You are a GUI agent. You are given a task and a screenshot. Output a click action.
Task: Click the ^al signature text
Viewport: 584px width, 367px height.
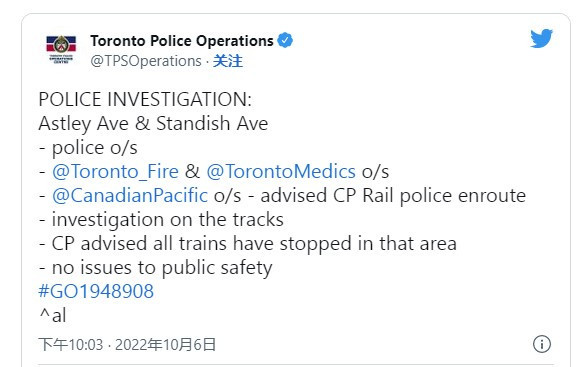pyautogui.click(x=53, y=315)
